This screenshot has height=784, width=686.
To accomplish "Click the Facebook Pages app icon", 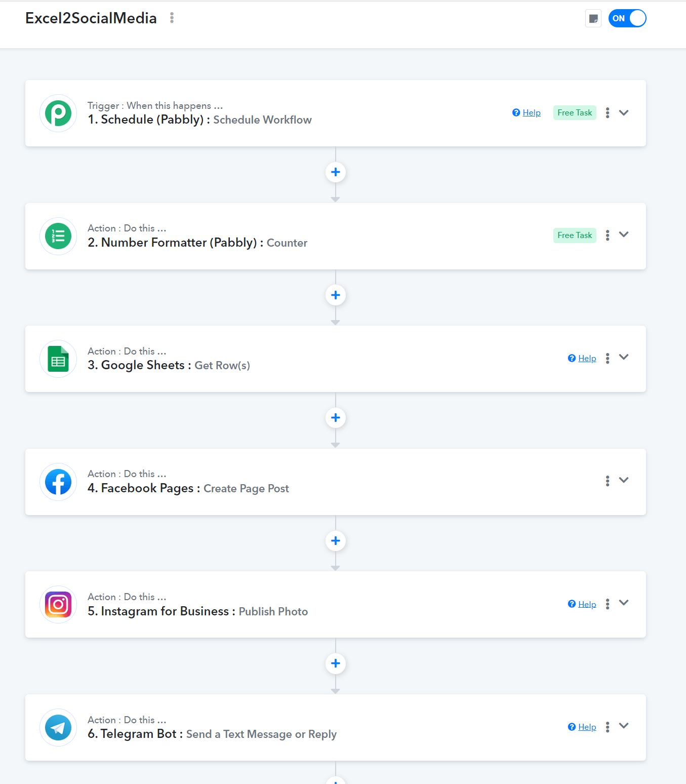I will tap(58, 482).
